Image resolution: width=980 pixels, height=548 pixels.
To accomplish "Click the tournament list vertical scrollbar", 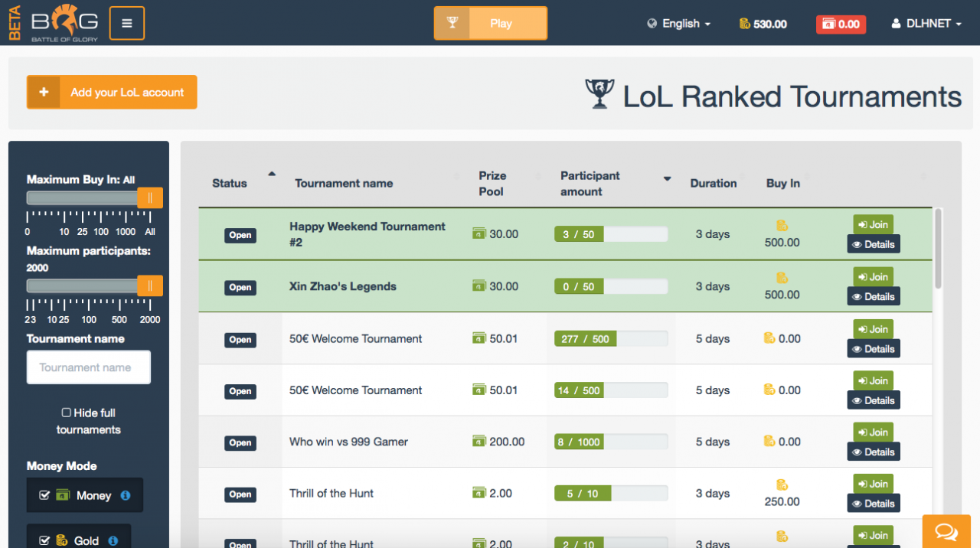I will pos(938,249).
